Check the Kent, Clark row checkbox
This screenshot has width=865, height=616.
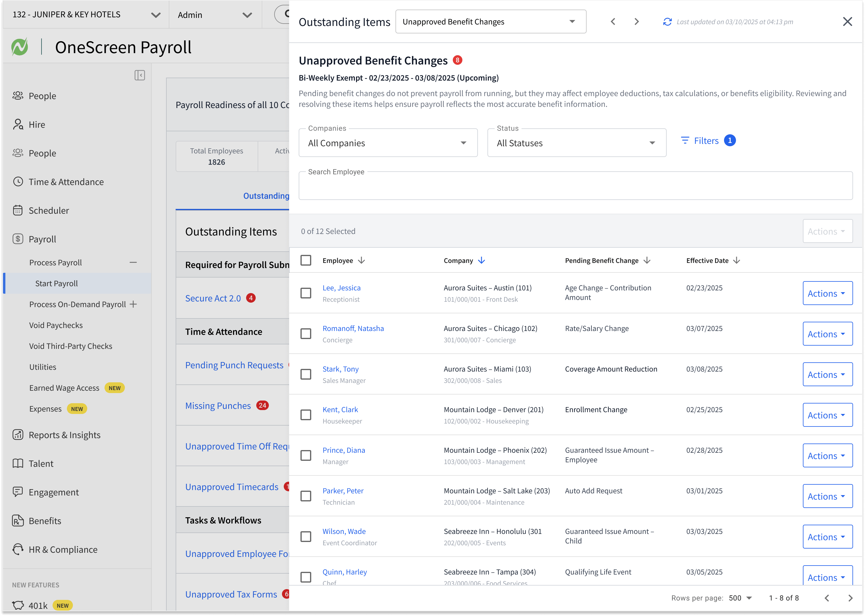pyautogui.click(x=306, y=415)
